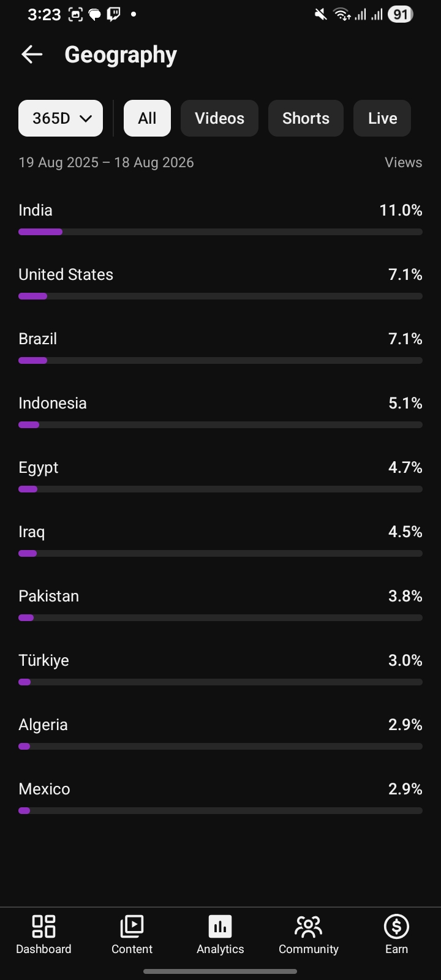Select the Shorts filter chip
Image resolution: width=441 pixels, height=980 pixels.
click(x=306, y=118)
